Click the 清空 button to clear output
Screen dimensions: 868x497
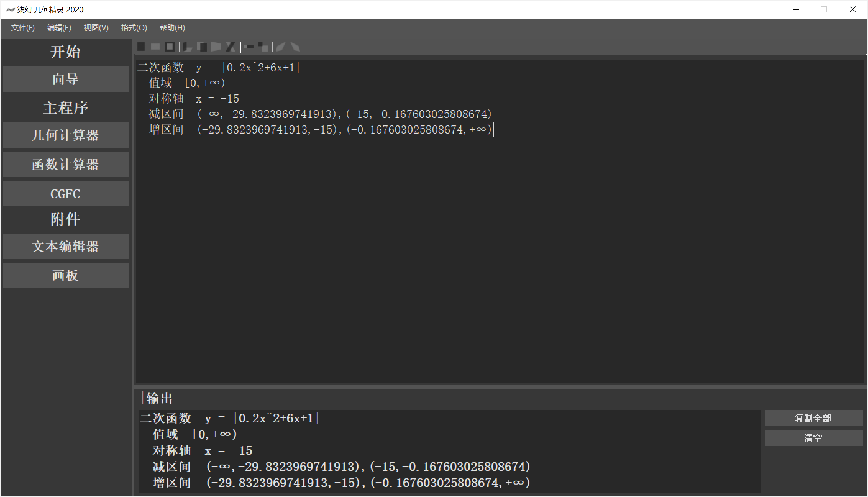coord(814,438)
